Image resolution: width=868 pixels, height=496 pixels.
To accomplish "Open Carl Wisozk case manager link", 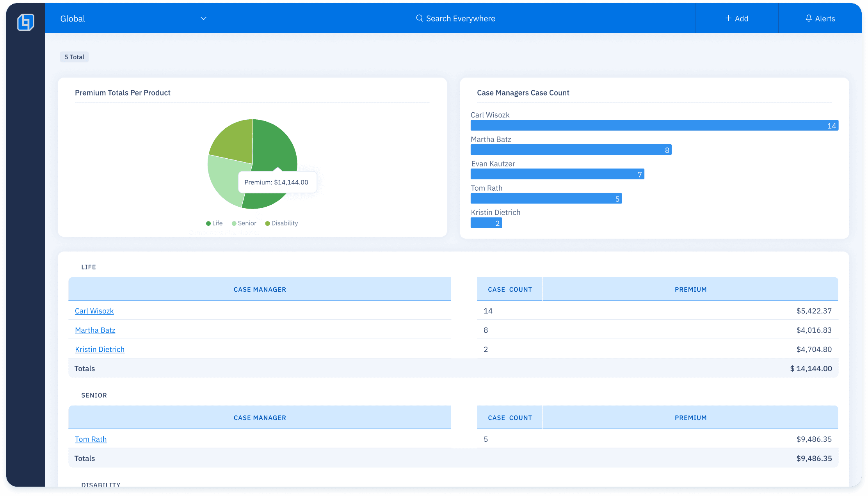I will [x=94, y=311].
